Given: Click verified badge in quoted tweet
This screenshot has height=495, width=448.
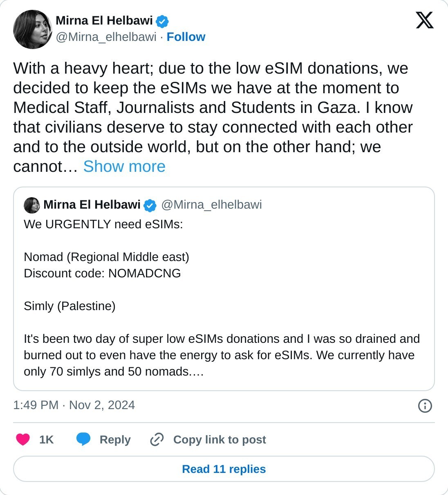Looking at the screenshot, I should [x=150, y=205].
